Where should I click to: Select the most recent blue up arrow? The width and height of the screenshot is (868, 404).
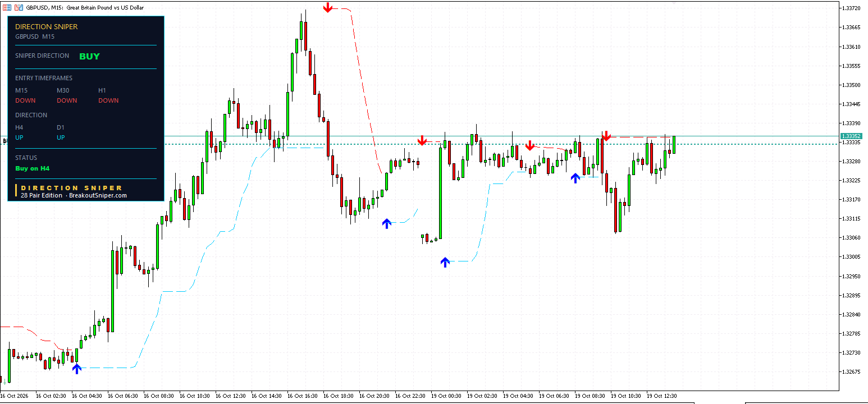(x=575, y=178)
